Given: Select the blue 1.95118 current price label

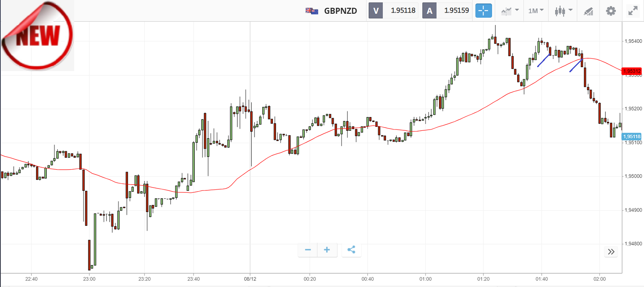Looking at the screenshot, I should pos(632,137).
